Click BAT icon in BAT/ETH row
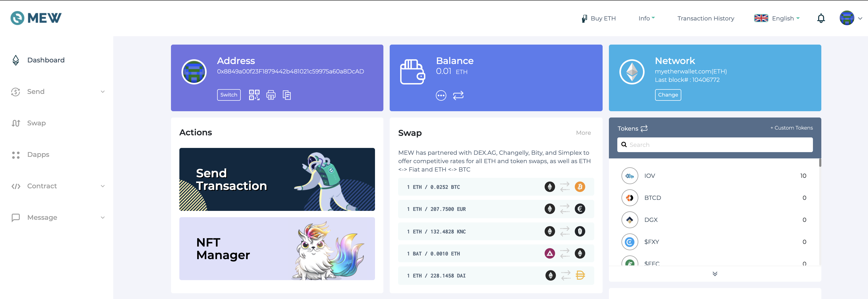This screenshot has height=299, width=868. tap(550, 253)
